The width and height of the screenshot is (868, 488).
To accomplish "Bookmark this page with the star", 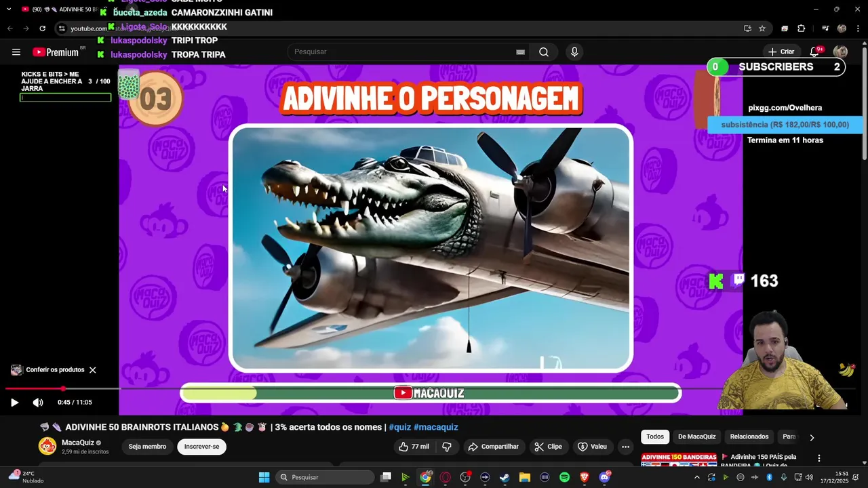I will pyautogui.click(x=762, y=28).
